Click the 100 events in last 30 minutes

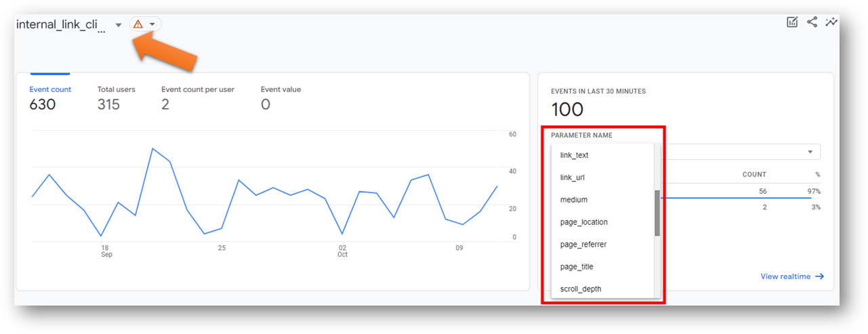point(567,109)
